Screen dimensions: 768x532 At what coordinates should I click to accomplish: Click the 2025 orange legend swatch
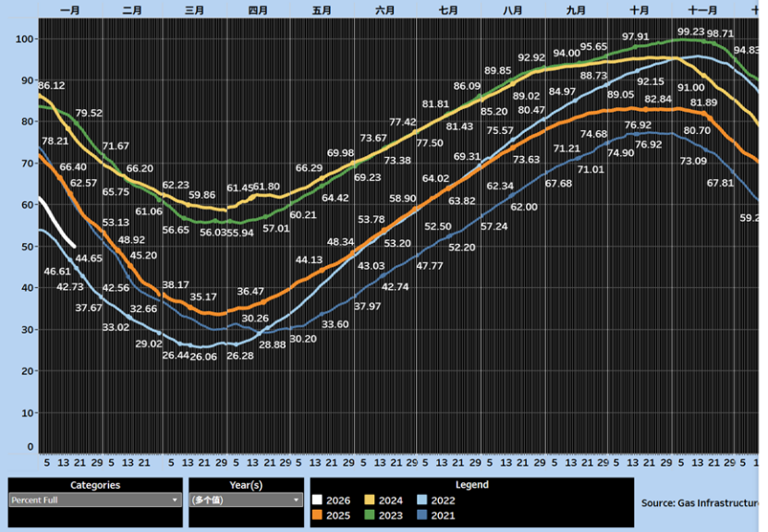(318, 515)
